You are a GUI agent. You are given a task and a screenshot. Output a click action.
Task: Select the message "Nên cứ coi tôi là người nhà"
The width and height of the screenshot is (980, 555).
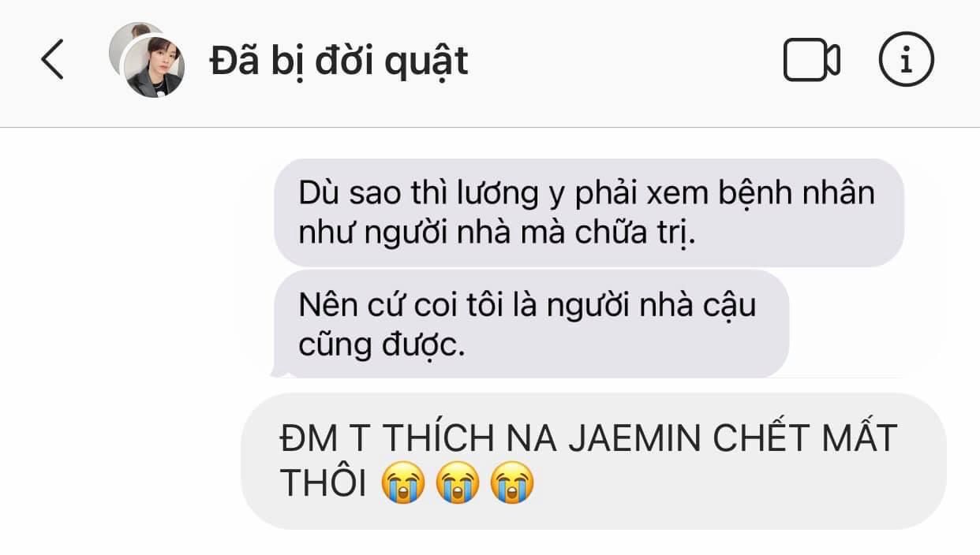tap(531, 323)
